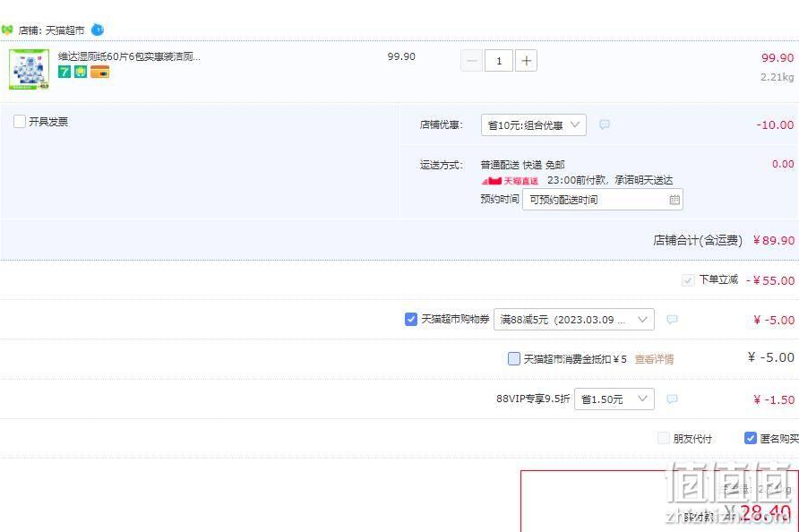Toggle the 朋友代付 checkbox
Viewport: 799px width, 532px height.
(x=664, y=438)
